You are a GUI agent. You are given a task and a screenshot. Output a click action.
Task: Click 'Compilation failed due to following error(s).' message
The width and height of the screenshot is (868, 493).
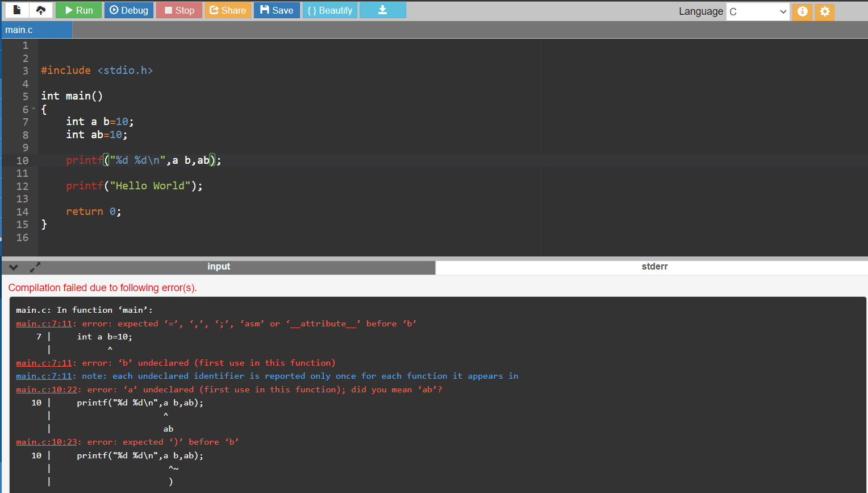point(102,288)
